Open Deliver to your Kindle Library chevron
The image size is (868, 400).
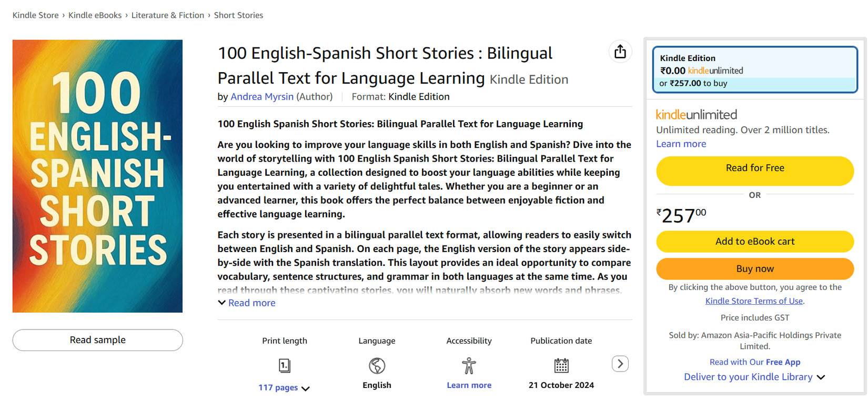point(821,377)
